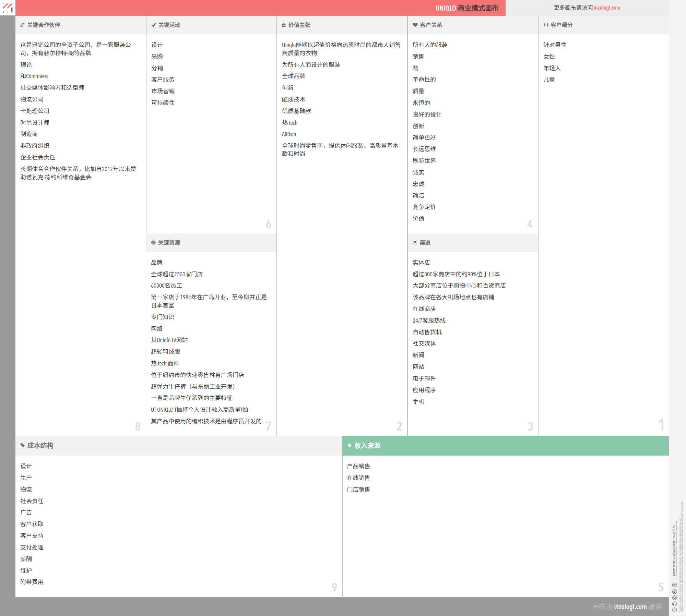The width and height of the screenshot is (686, 616).
Task: Open the vizologi.com link in header
Action: [607, 8]
